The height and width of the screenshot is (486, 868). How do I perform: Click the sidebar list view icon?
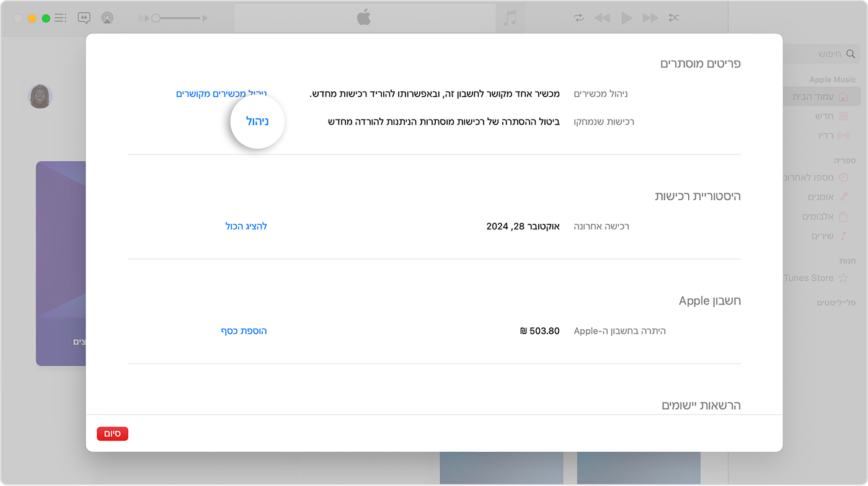pyautogui.click(x=60, y=18)
